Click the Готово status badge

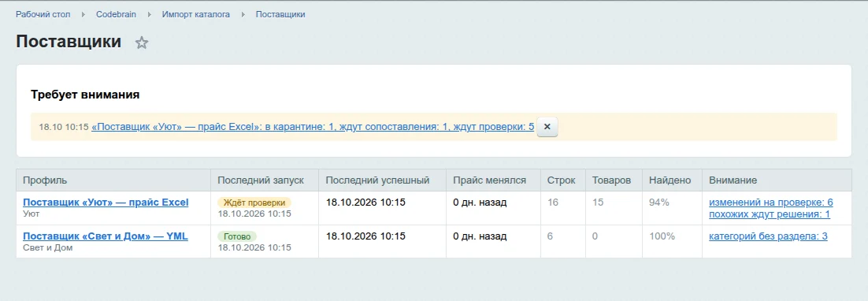pos(237,236)
